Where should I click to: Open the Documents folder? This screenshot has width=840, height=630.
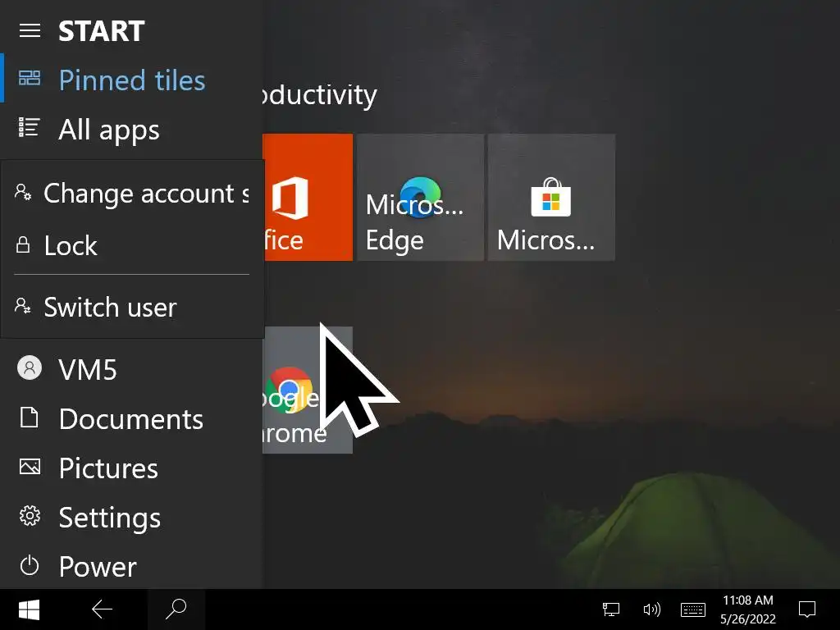pyautogui.click(x=131, y=418)
